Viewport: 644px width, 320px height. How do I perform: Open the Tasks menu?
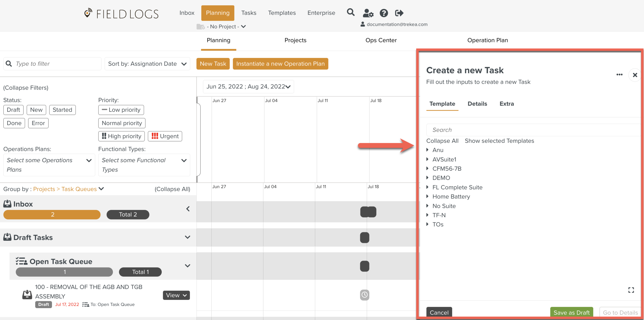(x=249, y=13)
